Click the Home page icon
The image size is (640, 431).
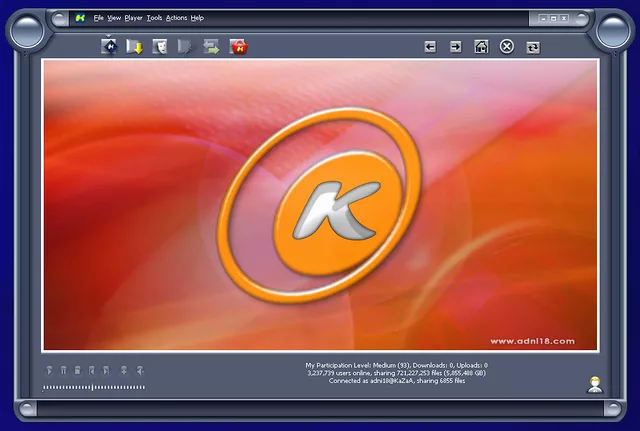(481, 46)
